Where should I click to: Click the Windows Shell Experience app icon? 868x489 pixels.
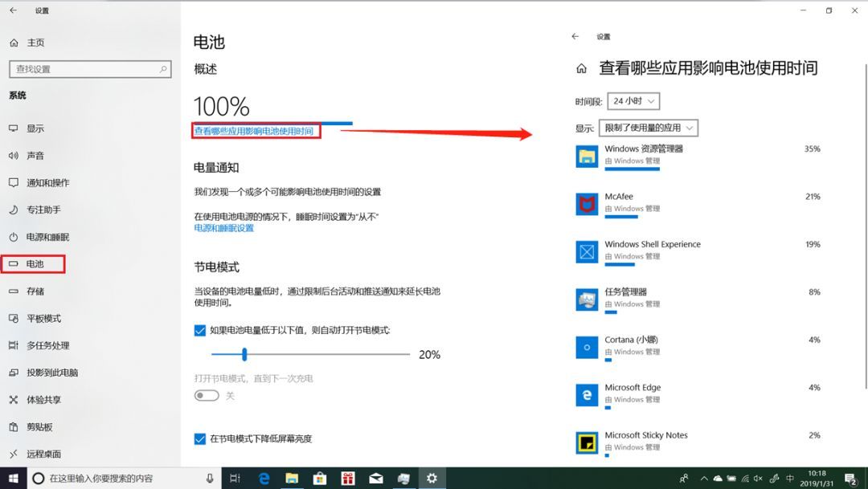[x=588, y=251]
